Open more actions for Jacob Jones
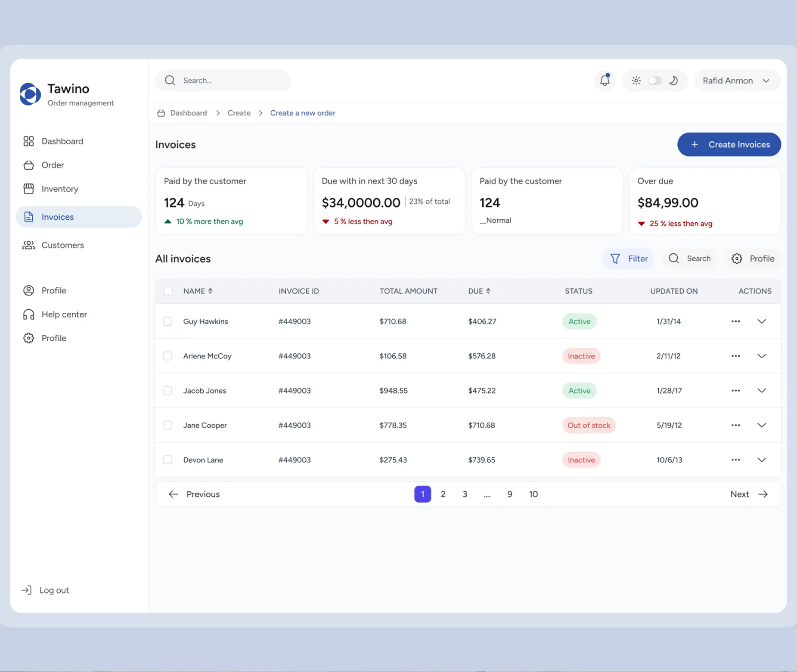The image size is (797, 672). [736, 391]
